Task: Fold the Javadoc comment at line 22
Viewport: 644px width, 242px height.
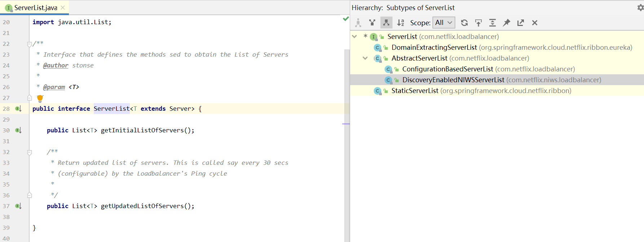Action: [30, 44]
